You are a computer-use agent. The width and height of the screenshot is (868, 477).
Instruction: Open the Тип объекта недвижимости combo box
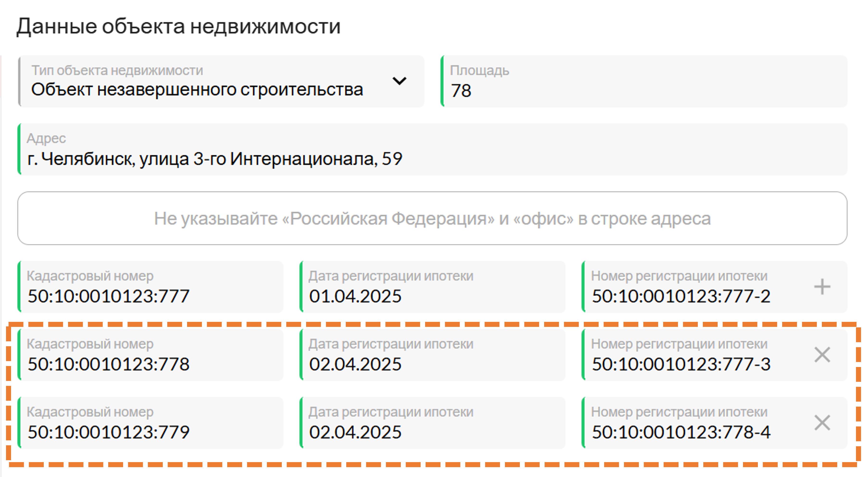221,81
